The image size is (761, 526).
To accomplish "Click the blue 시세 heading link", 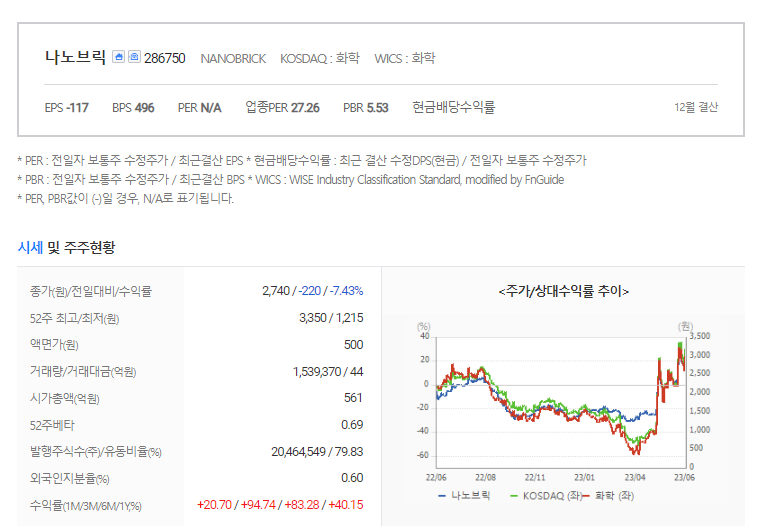I will click(x=30, y=247).
